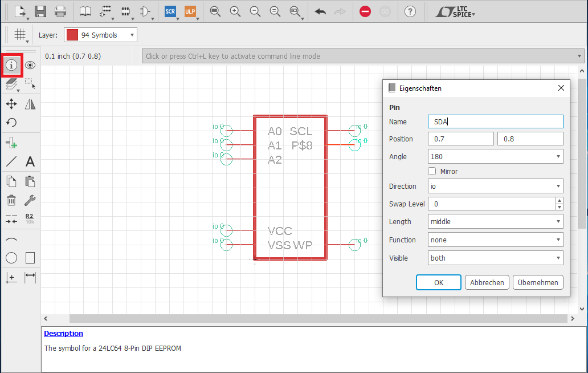This screenshot has width=588, height=373.
Task: Select the Arc drawing tool
Action: point(11,240)
